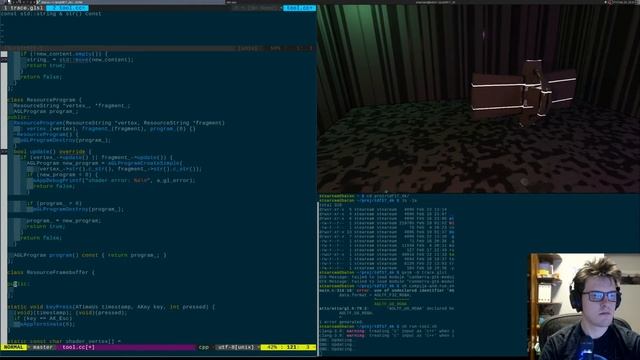Select the 2 tool.cc buffer tab
This screenshot has width=640, height=360.
[67, 8]
